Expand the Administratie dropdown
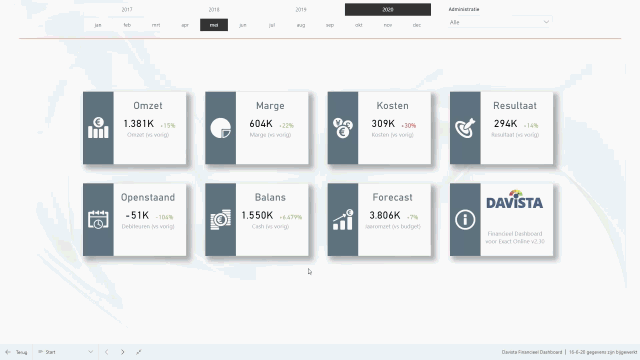Viewport: 640px width, 360px height. [x=500, y=22]
